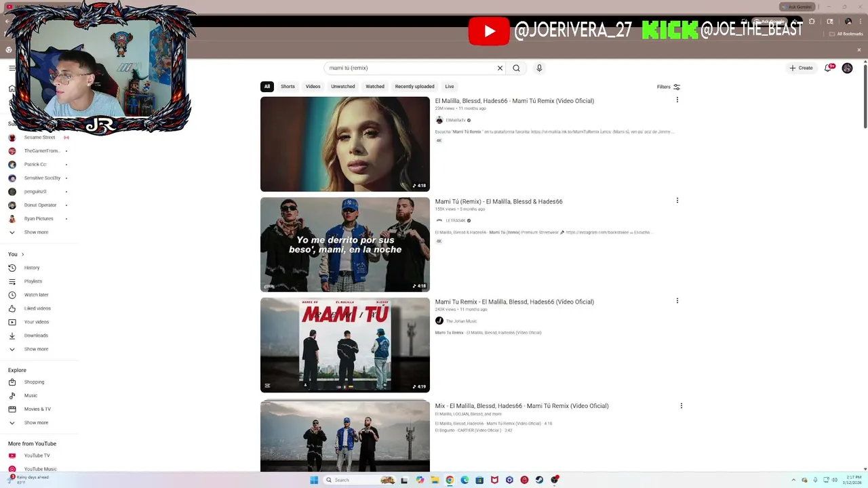Screen dimensions: 868x488
Task: Open options for LETRAS4K Mami Tú result
Action: (x=677, y=200)
